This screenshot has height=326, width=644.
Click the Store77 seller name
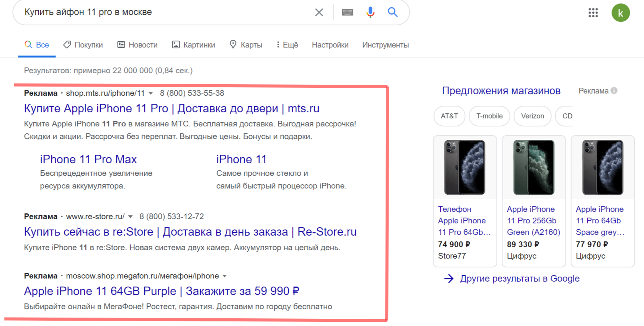coord(452,256)
